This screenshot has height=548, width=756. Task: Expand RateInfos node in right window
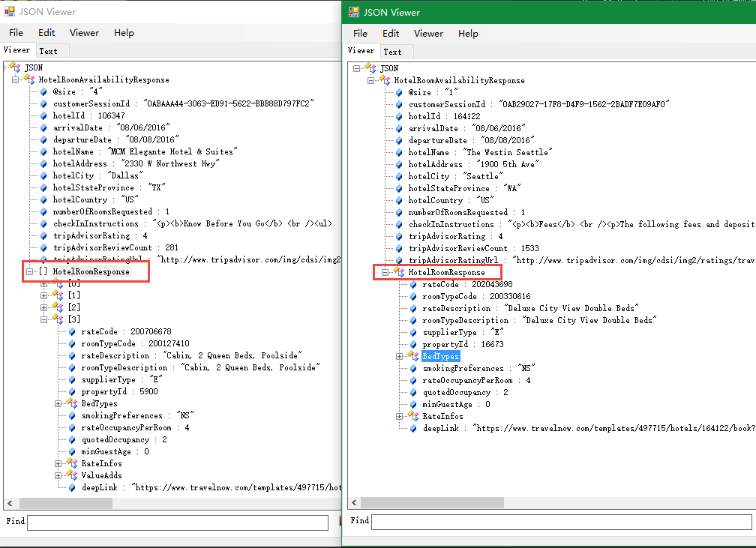coord(399,416)
